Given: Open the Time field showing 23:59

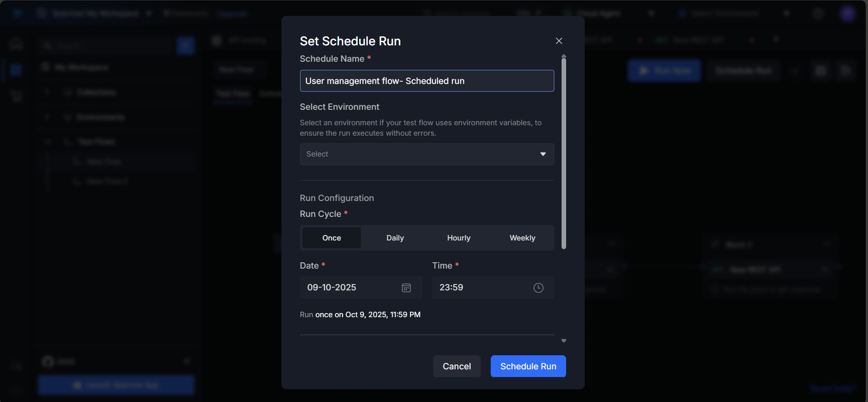Looking at the screenshot, I should point(481,288).
